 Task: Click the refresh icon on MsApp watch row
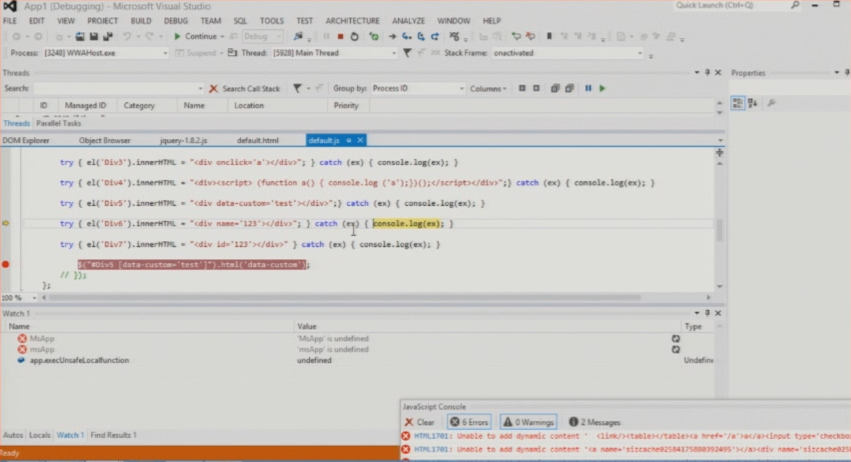pos(676,338)
